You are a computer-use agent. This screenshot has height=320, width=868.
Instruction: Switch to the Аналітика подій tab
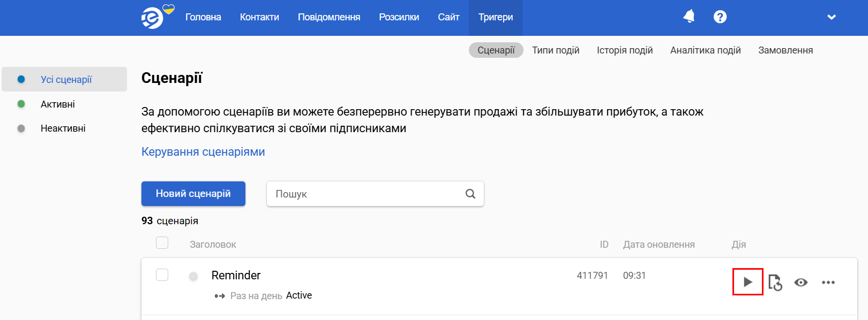tap(706, 50)
